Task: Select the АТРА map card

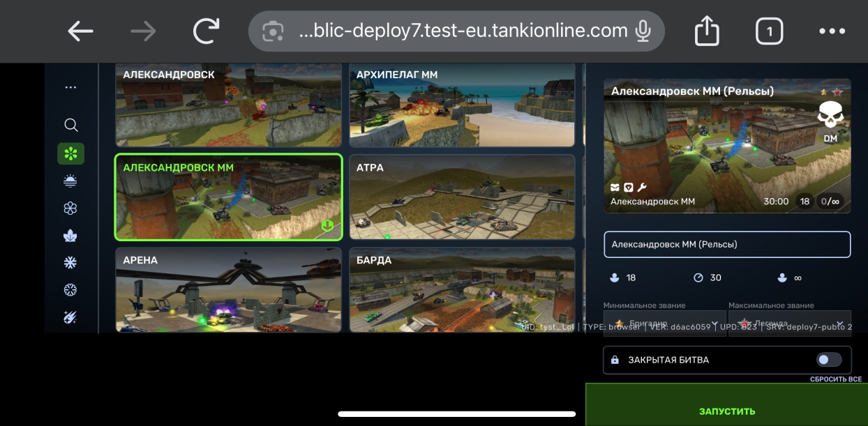Action: coord(462,197)
